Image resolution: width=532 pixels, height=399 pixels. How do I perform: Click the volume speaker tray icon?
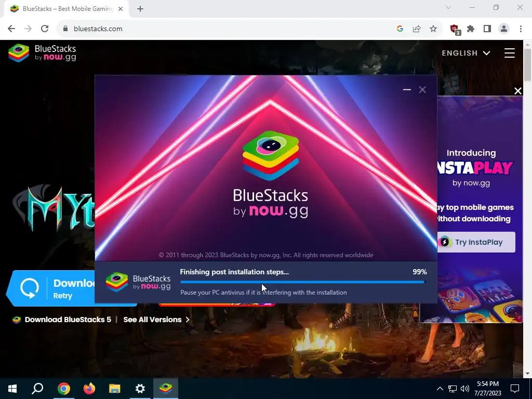coord(465,389)
